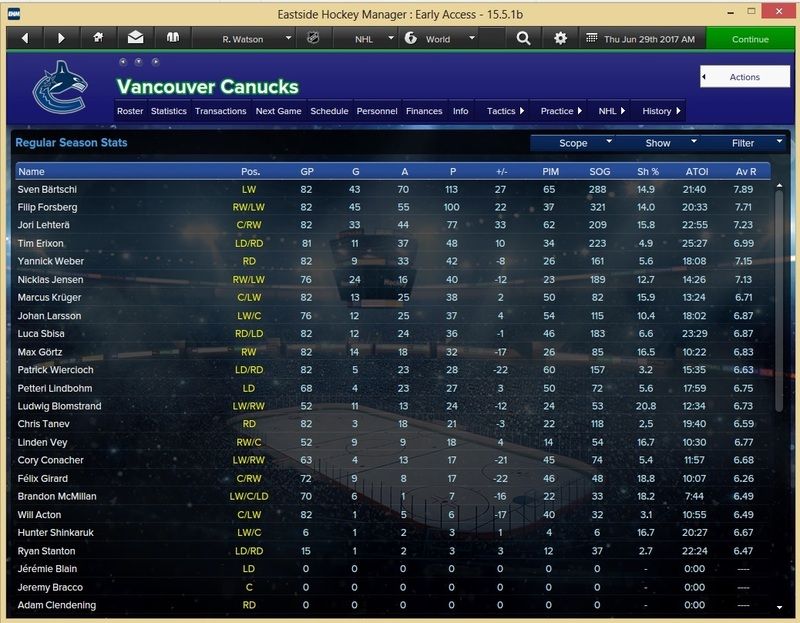Sort by the SOG column header

coord(599,171)
